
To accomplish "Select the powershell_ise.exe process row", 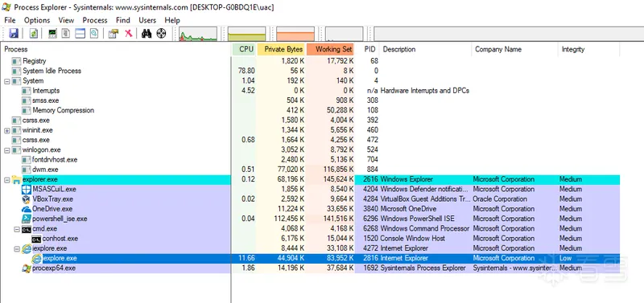I will [312, 219].
